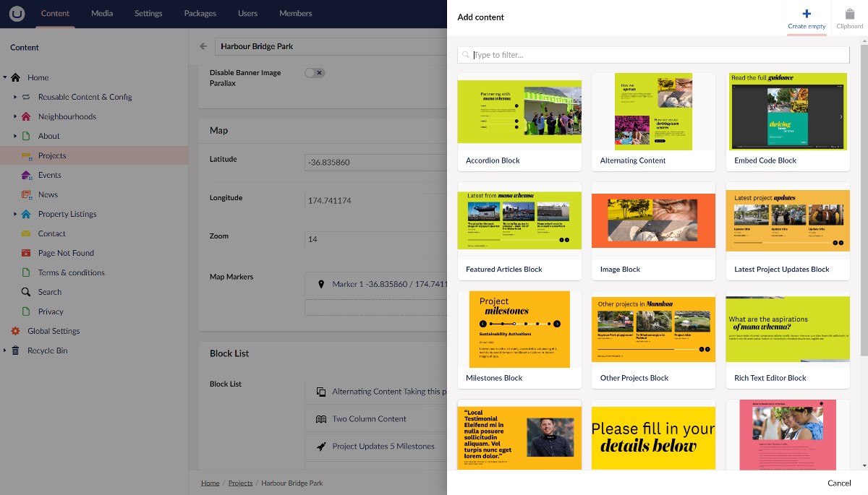This screenshot has height=495, width=868.
Task: Open the Projects breadcrumb link
Action: tap(240, 483)
